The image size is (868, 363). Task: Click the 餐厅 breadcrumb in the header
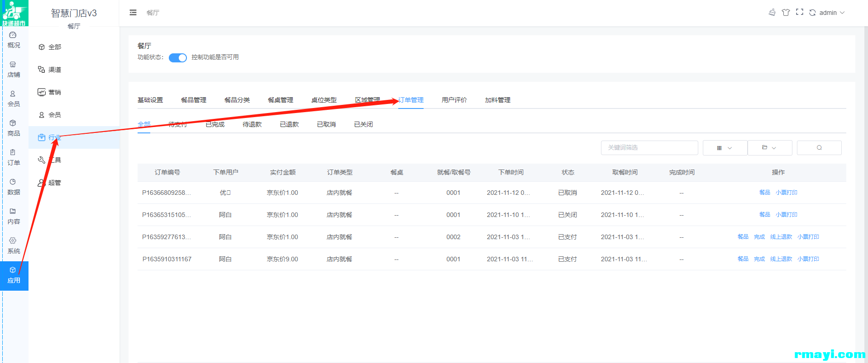[153, 13]
